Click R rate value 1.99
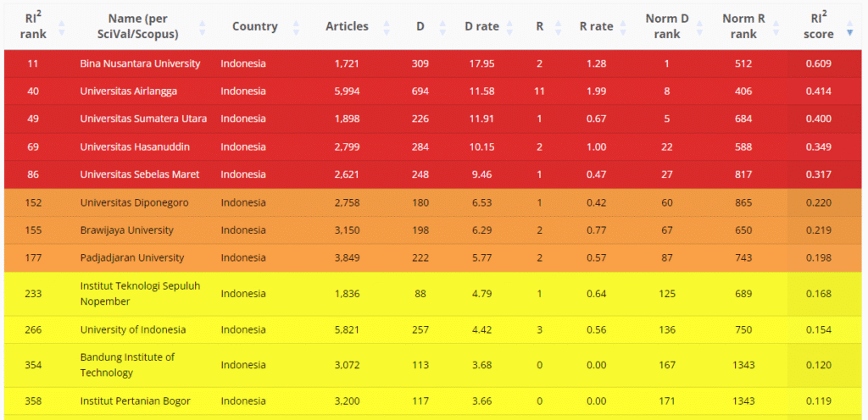Screen dimensions: 868x420 [596, 91]
